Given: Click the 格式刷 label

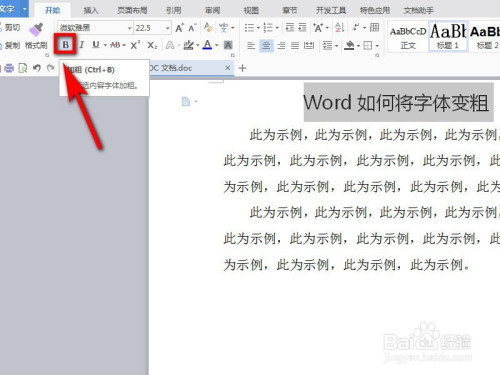Looking at the screenshot, I should [x=36, y=45].
